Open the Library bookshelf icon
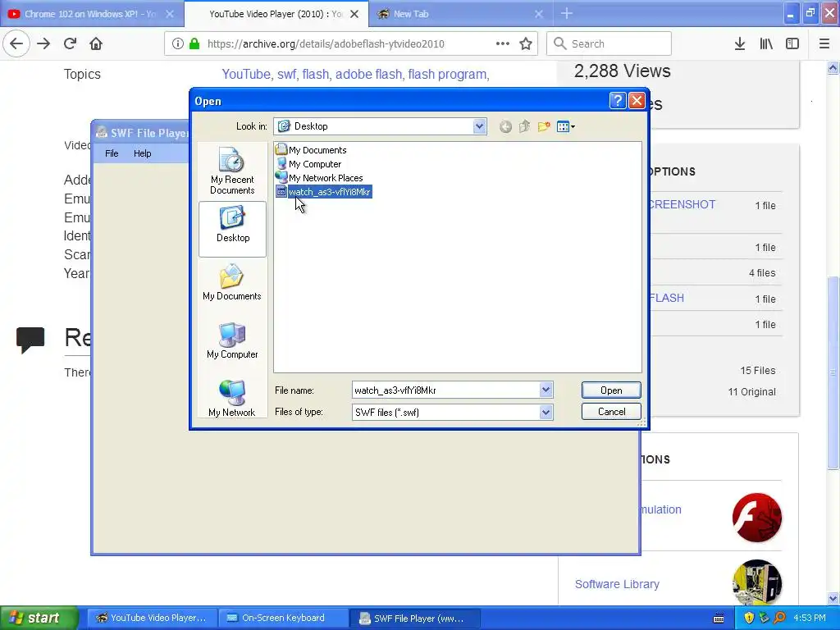Viewport: 840px width, 630px height. pos(766,43)
